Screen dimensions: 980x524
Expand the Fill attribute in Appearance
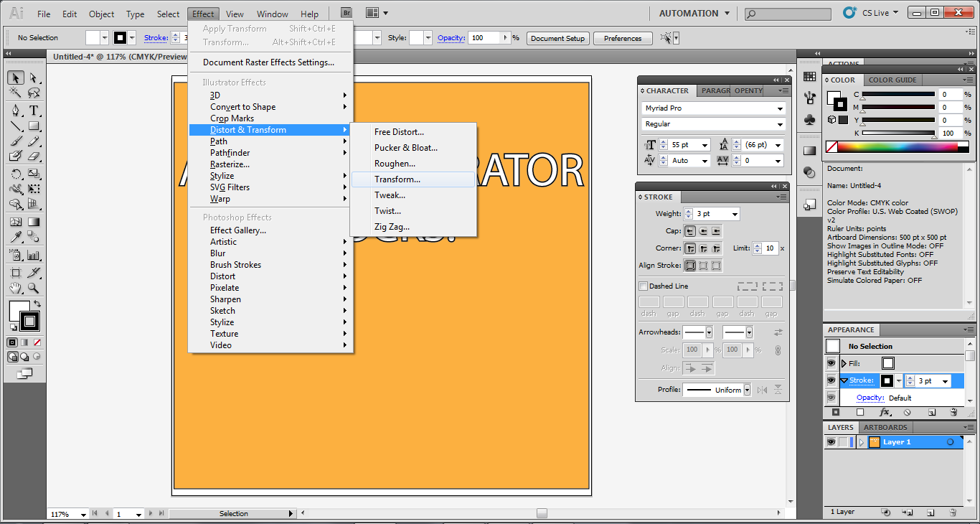click(x=844, y=363)
